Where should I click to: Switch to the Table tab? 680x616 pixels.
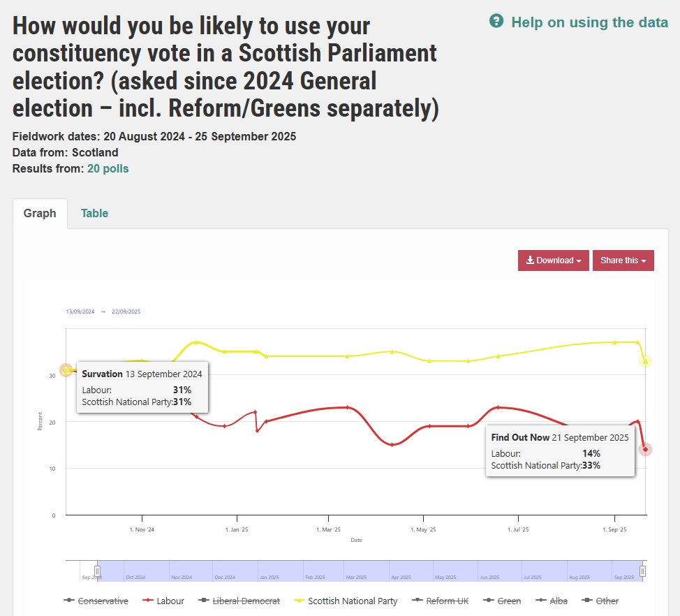(x=94, y=214)
